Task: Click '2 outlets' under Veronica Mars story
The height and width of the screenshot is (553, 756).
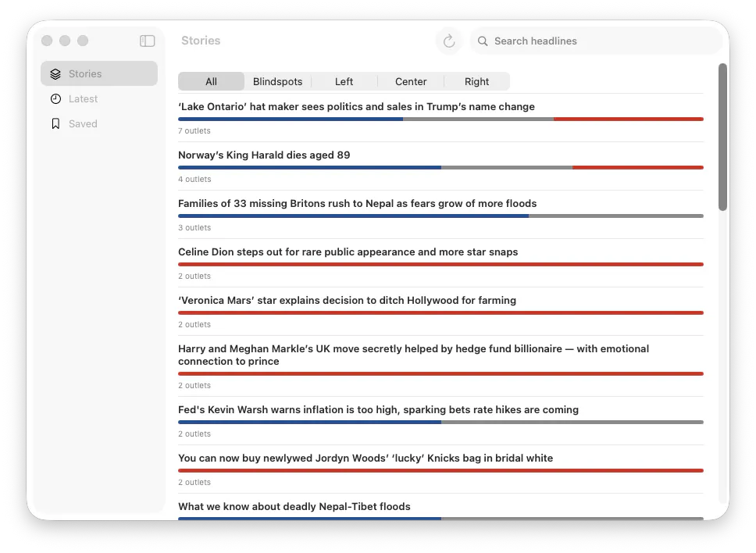Action: [x=194, y=324]
